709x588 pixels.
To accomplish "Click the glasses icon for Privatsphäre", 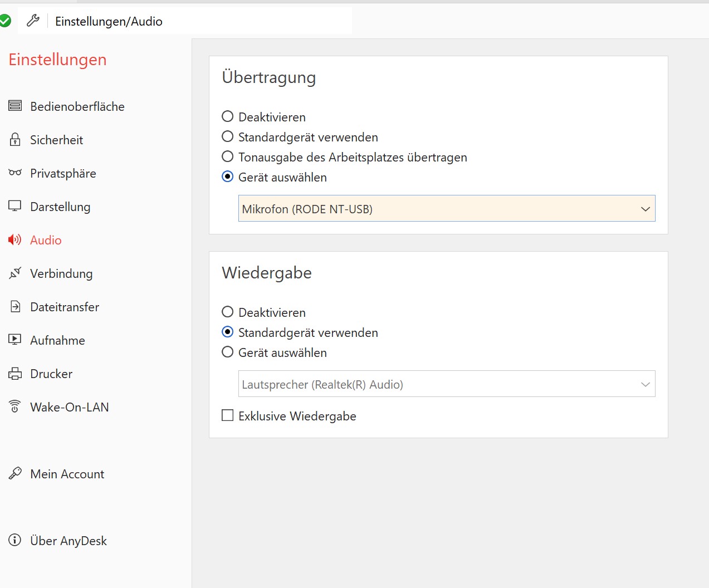I will pyautogui.click(x=15, y=173).
